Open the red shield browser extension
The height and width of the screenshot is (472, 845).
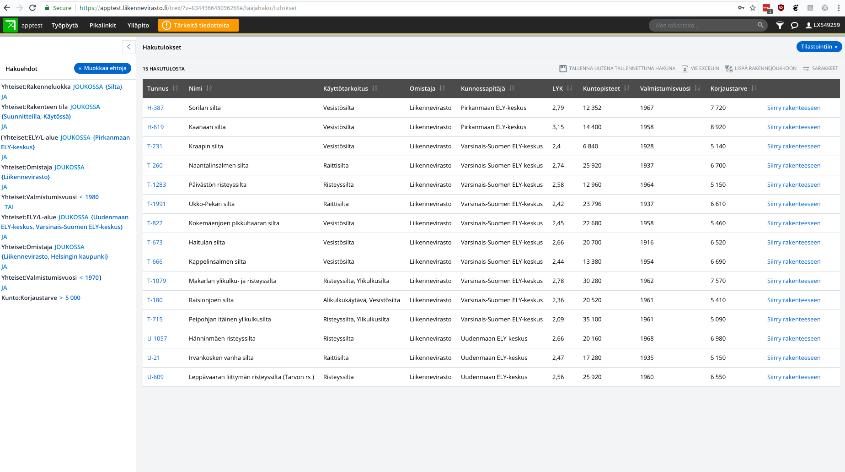tap(781, 8)
